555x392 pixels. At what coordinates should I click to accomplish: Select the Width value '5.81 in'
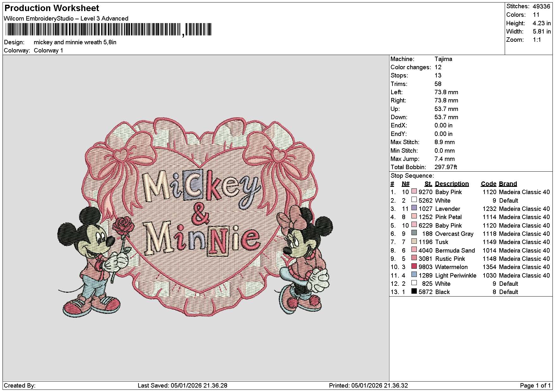[x=542, y=31]
